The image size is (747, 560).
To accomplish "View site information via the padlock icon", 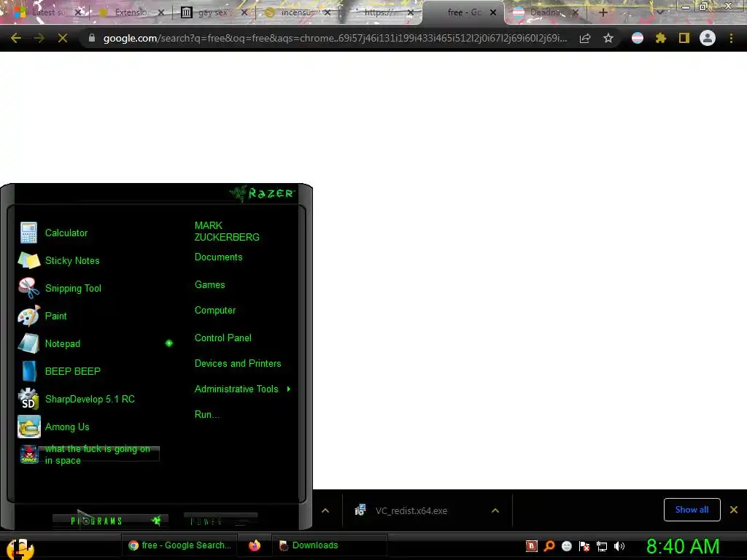I will [x=92, y=38].
